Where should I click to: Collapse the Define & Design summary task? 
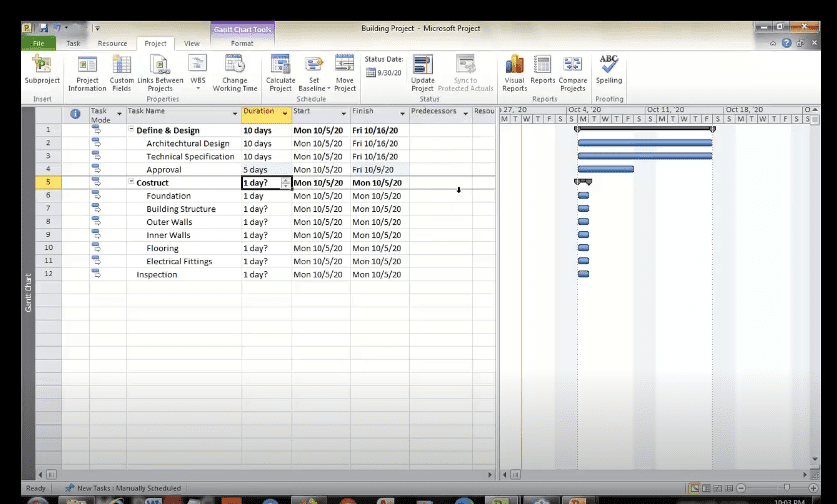(131, 129)
